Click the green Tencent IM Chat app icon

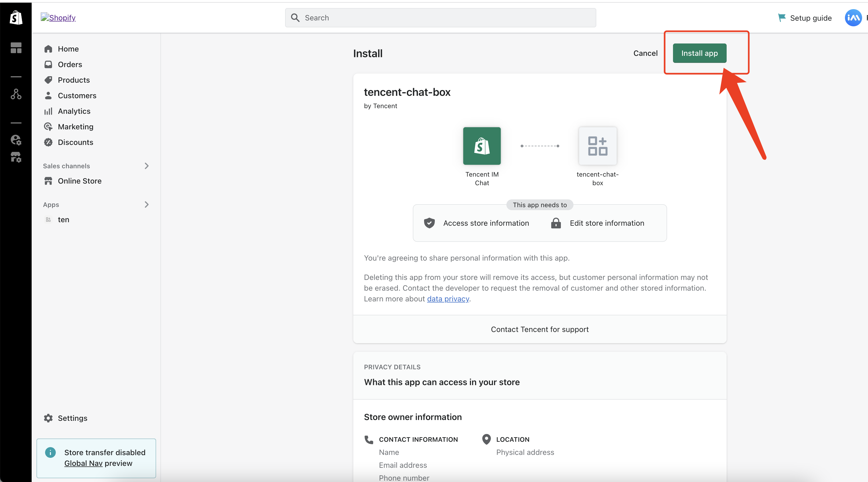click(x=482, y=146)
